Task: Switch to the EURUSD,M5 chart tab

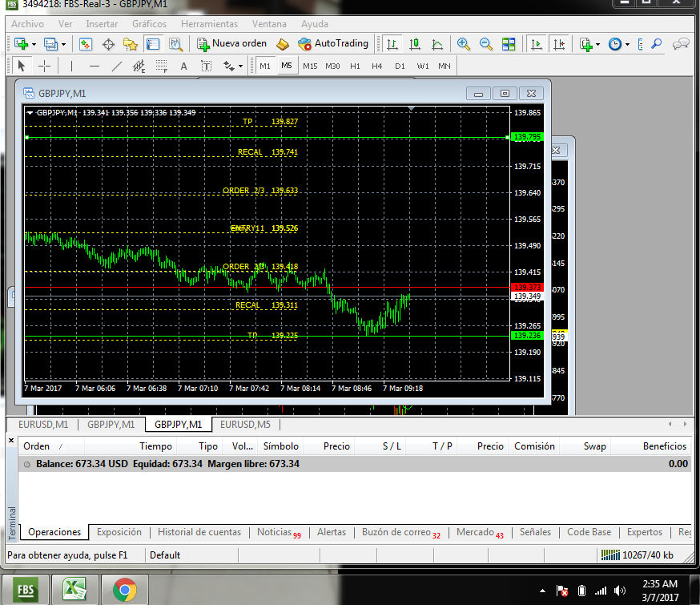Action: point(245,424)
